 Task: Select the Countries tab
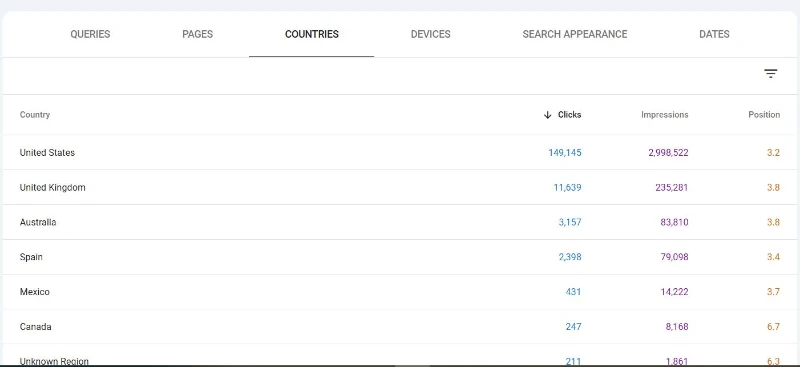click(312, 34)
